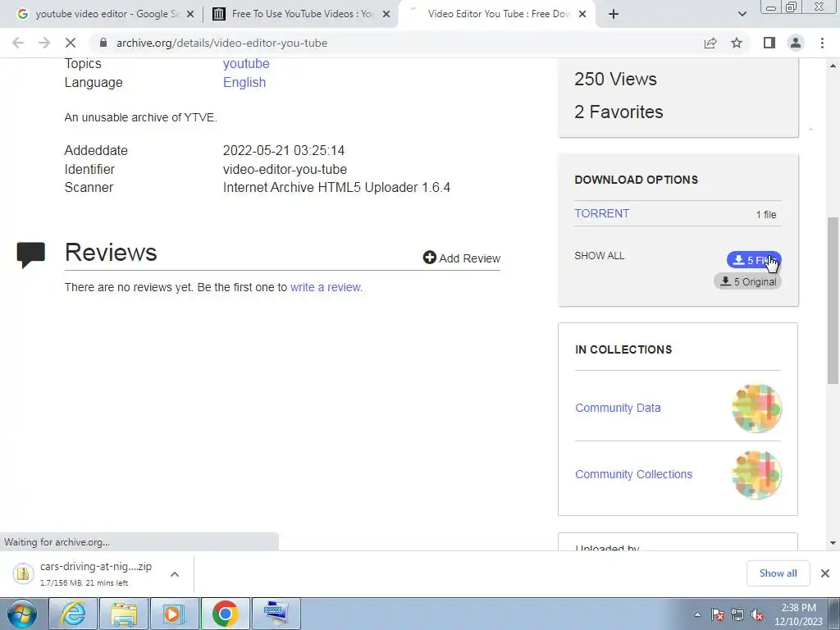Select the Video Editor You Tube tab

[495, 14]
